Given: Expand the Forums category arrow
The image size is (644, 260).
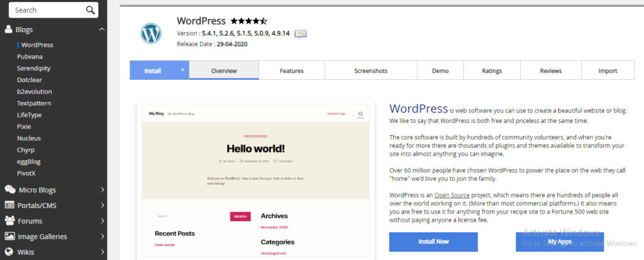Looking at the screenshot, I should [103, 221].
